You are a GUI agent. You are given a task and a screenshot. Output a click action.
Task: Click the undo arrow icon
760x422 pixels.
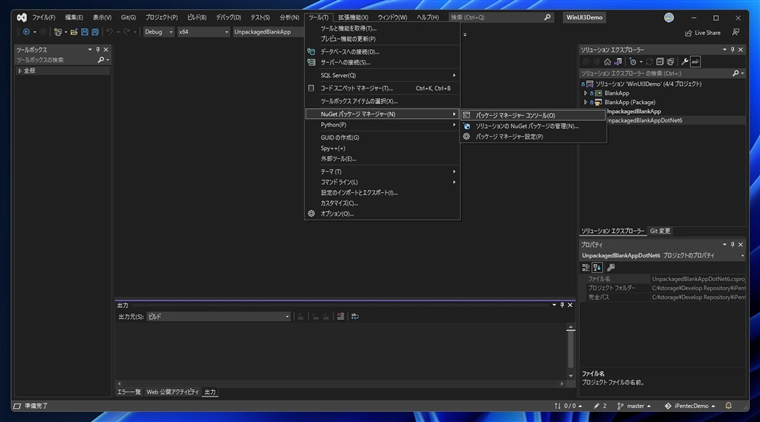110,32
